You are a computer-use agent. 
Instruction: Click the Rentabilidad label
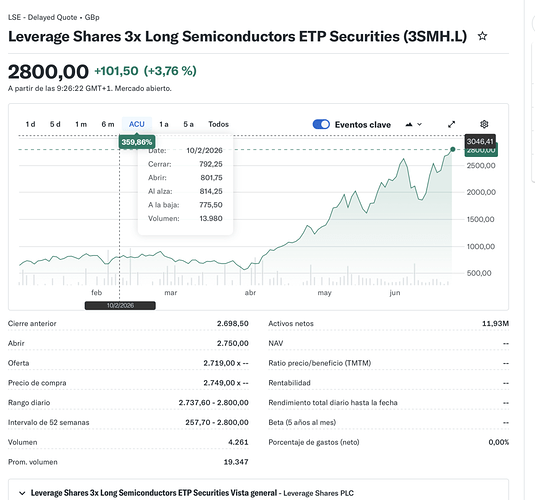pos(289,383)
